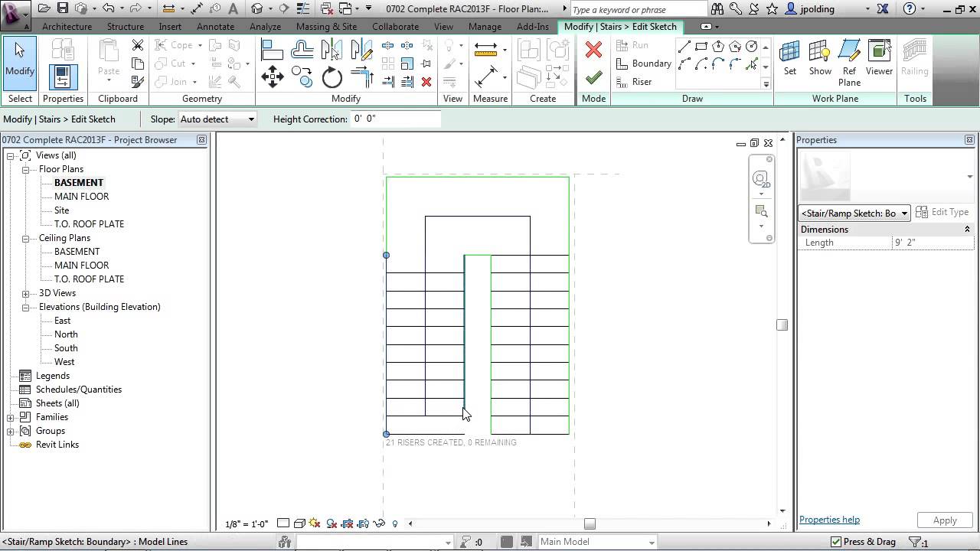Select the Circle draw tool
This screenshot has height=551, width=980.
751,46
